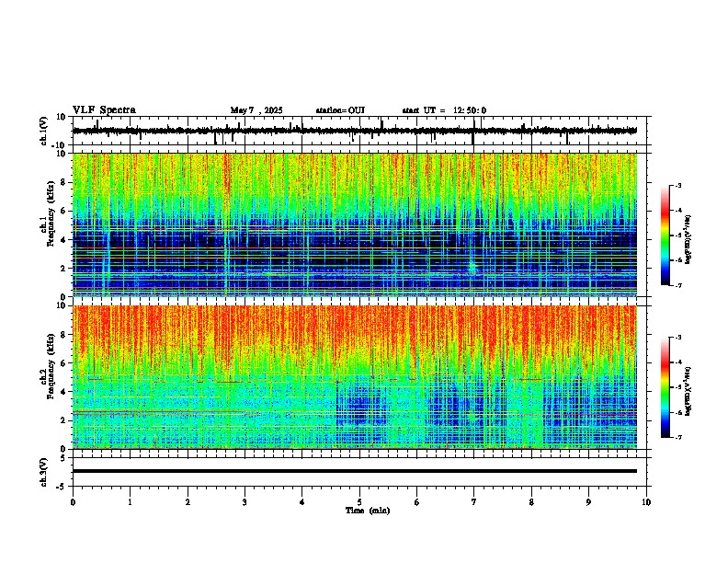Click the "Time (min)" axis label
728x563 pixels.
[x=368, y=511]
